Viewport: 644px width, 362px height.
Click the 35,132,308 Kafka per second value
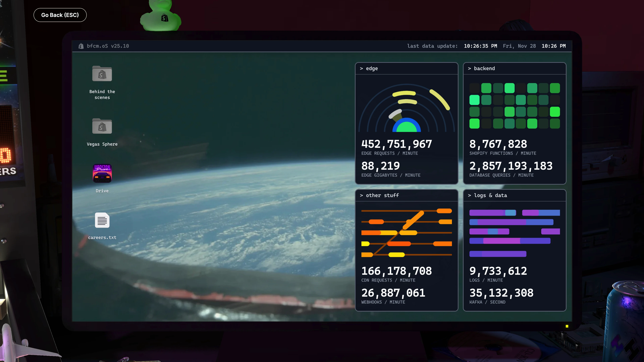pos(501,293)
